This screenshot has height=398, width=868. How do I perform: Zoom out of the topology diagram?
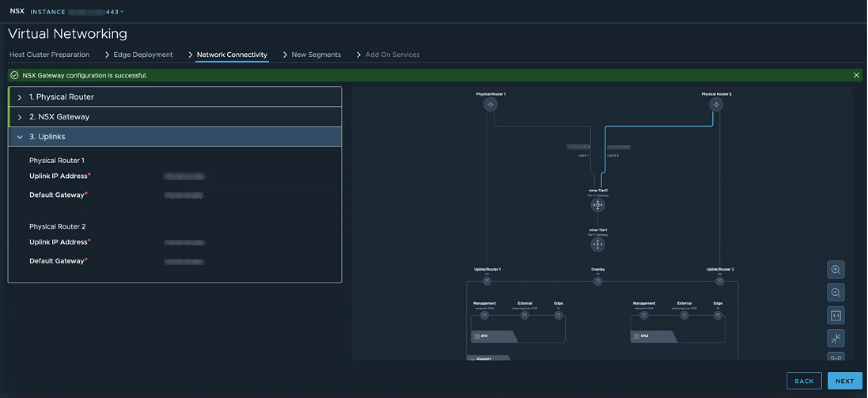pos(836,292)
